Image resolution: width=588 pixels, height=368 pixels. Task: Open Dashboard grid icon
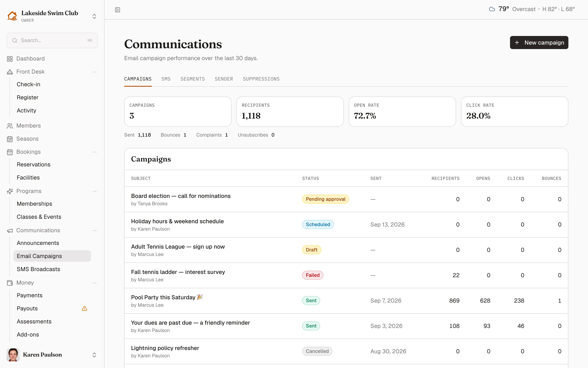10,59
